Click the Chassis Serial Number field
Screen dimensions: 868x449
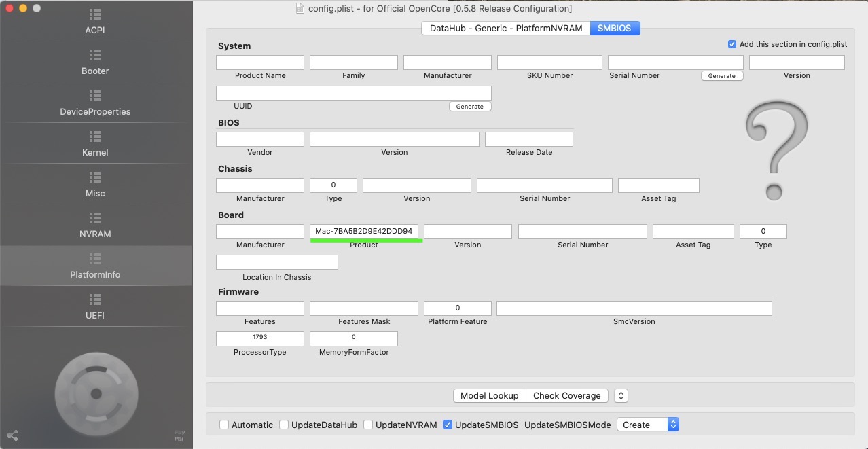pos(545,185)
